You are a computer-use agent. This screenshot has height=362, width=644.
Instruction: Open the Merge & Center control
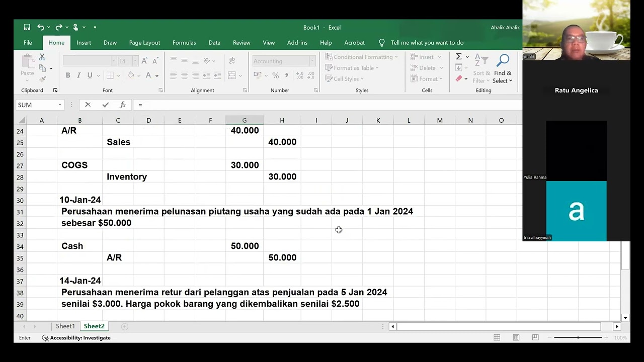(x=232, y=75)
